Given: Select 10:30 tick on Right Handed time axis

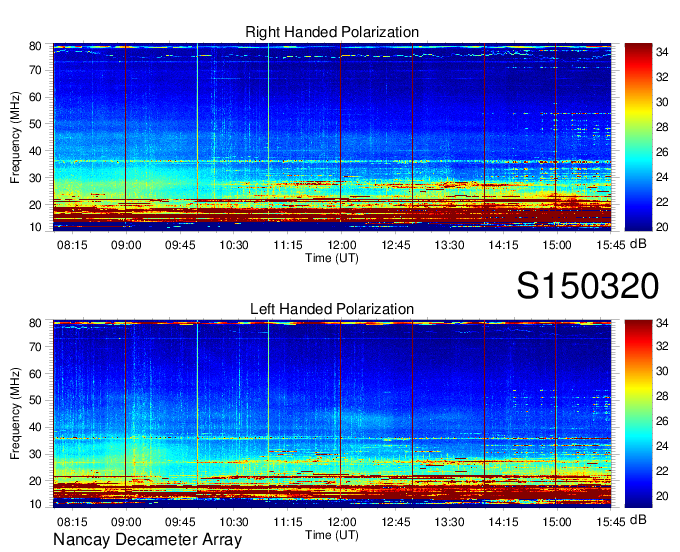Looking at the screenshot, I should [x=234, y=245].
